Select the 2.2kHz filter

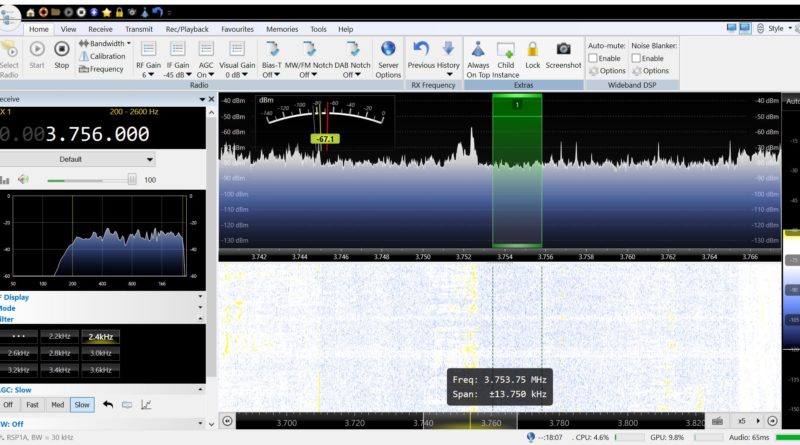[60, 336]
